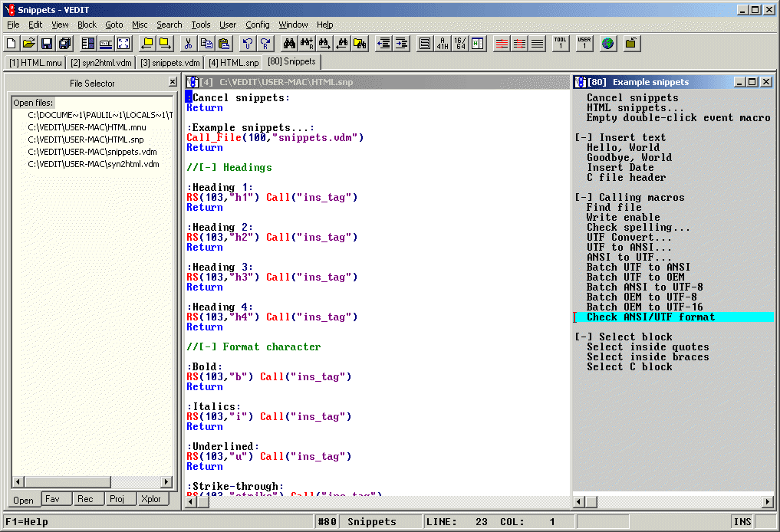Click the 'Insert Date' snippet entry
Screen dimensions: 780x532
pyautogui.click(x=620, y=168)
